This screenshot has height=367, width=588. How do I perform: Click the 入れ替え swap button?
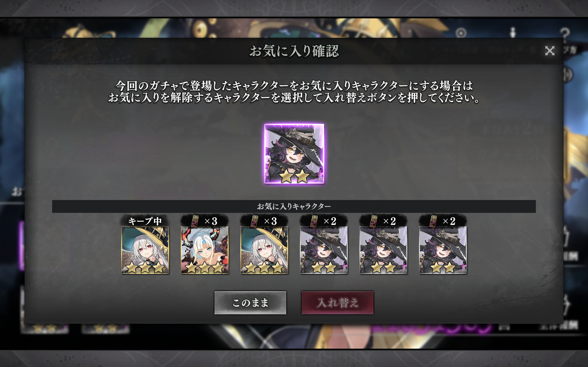pos(337,303)
